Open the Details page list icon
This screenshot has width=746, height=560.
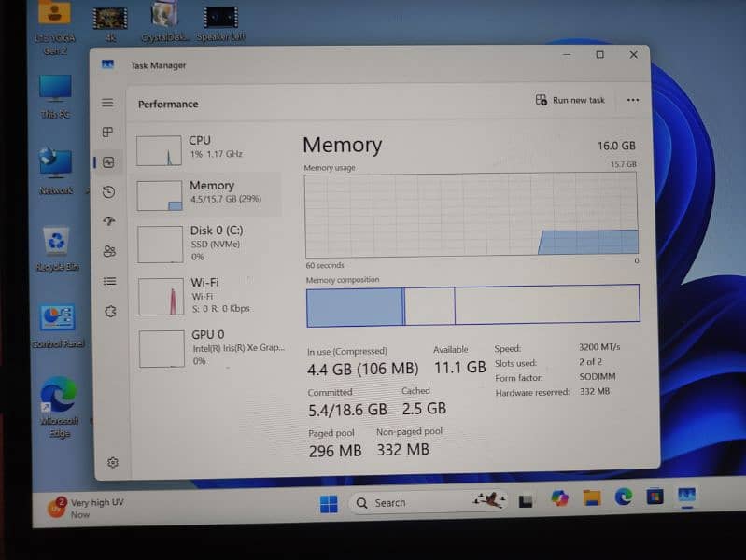tap(110, 282)
